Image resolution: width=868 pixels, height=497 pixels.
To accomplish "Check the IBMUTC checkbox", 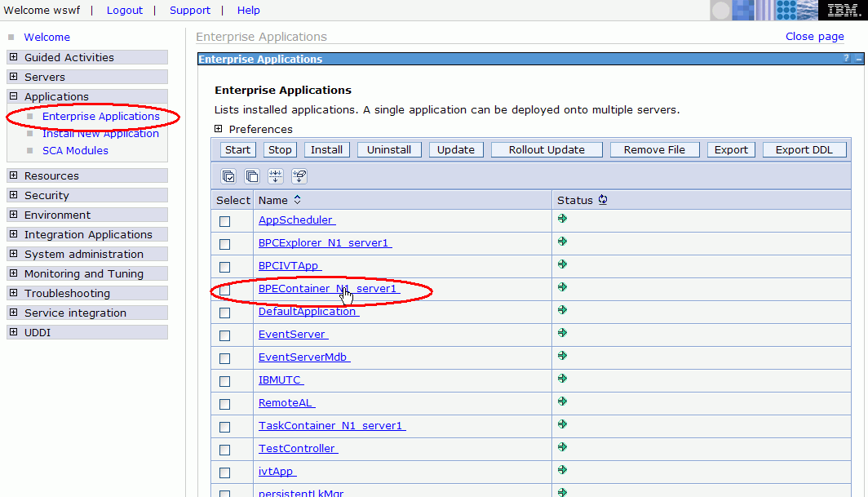I will point(225,381).
